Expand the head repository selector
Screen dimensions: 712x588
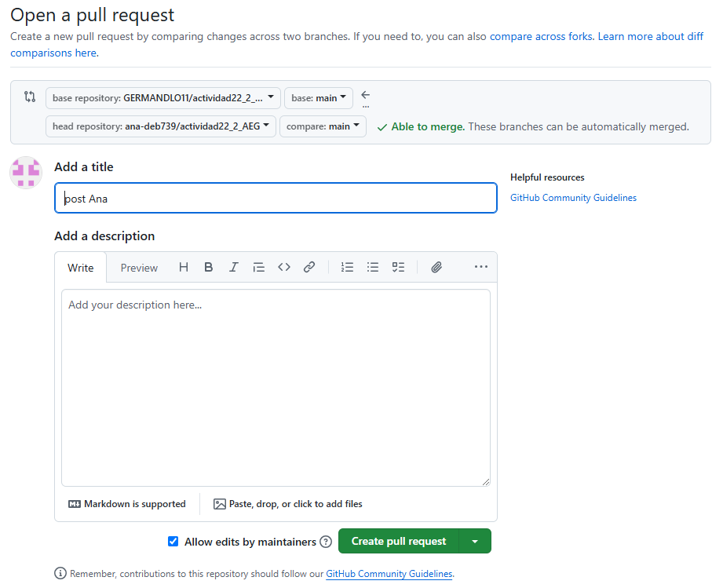(x=160, y=126)
